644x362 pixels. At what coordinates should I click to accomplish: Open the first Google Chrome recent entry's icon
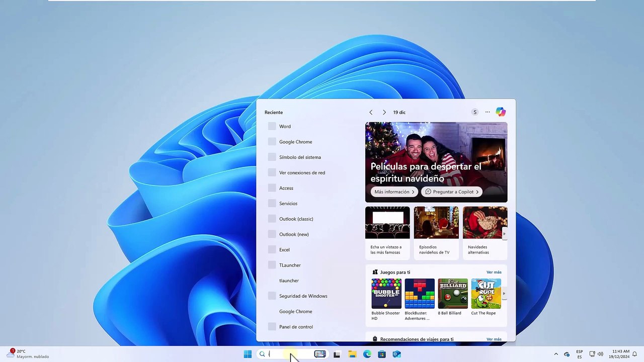tap(272, 142)
